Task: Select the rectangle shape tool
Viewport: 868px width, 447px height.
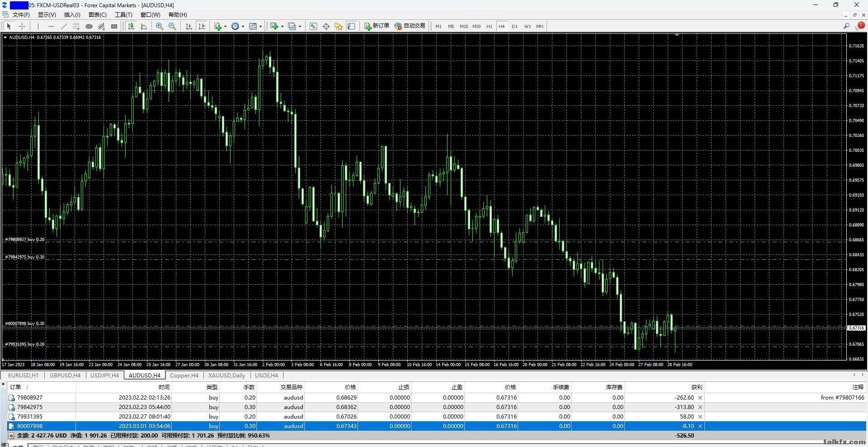Action: pos(114,26)
